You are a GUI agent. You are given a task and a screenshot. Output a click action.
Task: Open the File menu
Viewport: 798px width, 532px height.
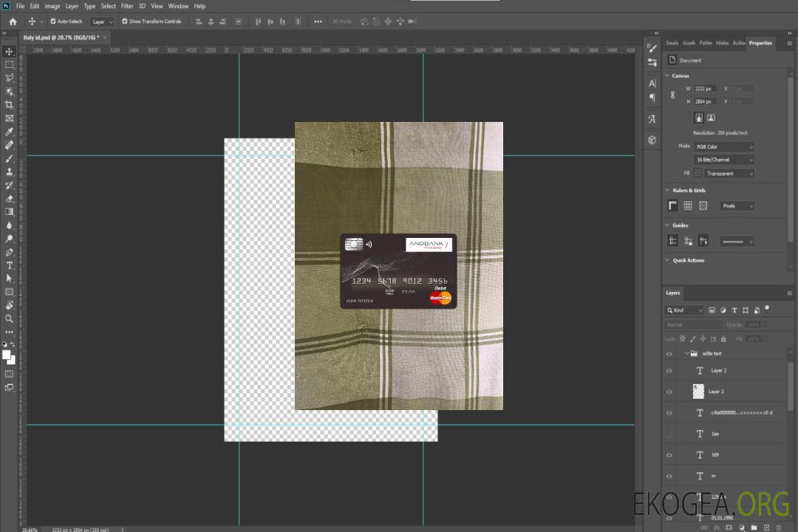click(x=21, y=6)
